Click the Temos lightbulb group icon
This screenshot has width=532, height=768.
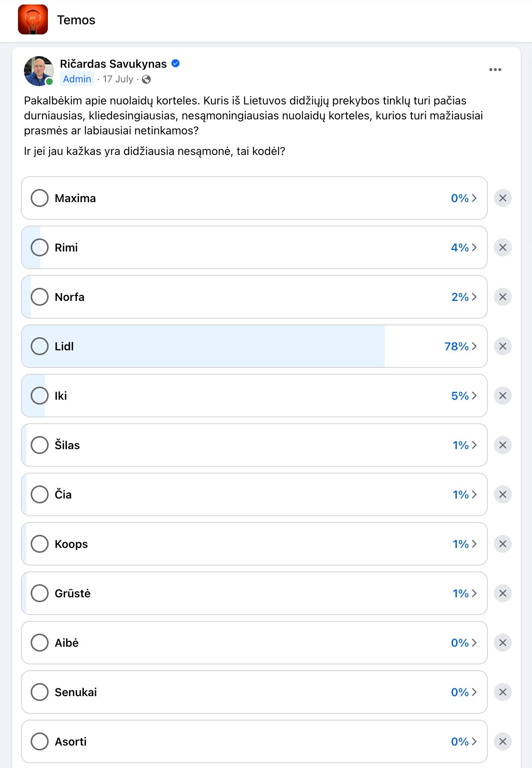click(33, 19)
